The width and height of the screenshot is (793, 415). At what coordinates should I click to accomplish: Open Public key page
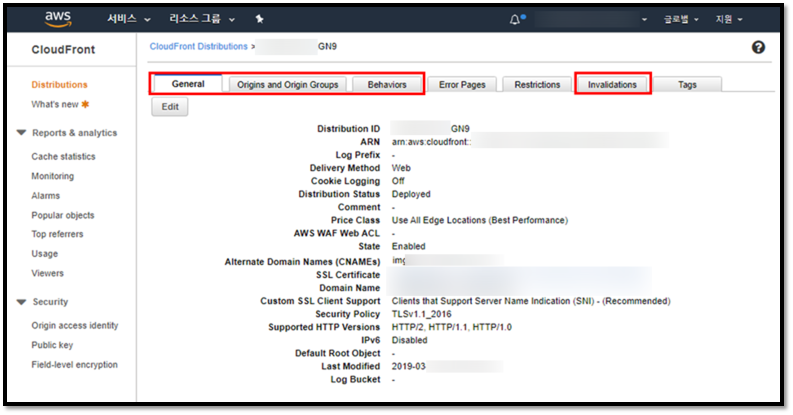click(x=52, y=345)
